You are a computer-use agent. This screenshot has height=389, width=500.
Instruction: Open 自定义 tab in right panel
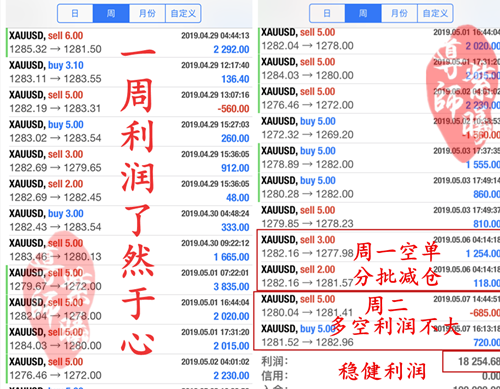click(x=435, y=13)
